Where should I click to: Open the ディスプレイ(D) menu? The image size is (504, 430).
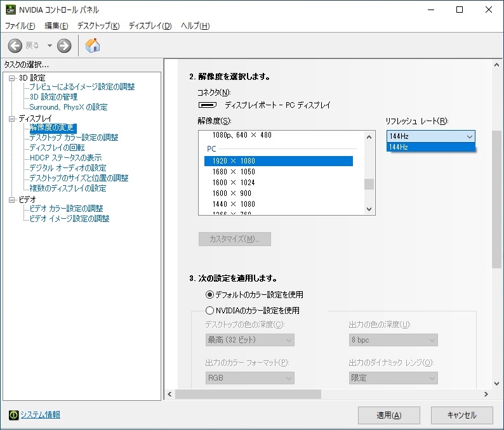point(150,26)
